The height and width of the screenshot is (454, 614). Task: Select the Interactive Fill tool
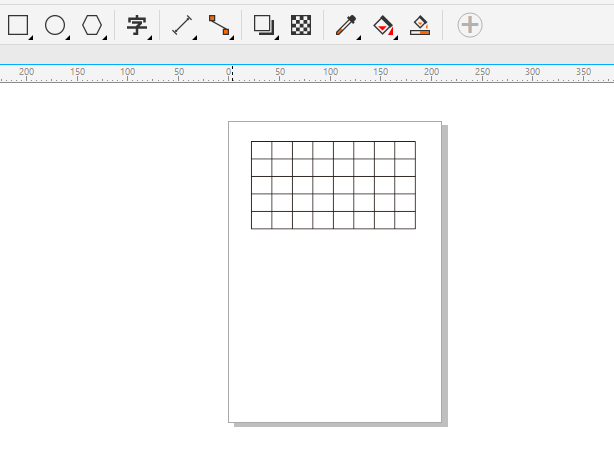(383, 25)
